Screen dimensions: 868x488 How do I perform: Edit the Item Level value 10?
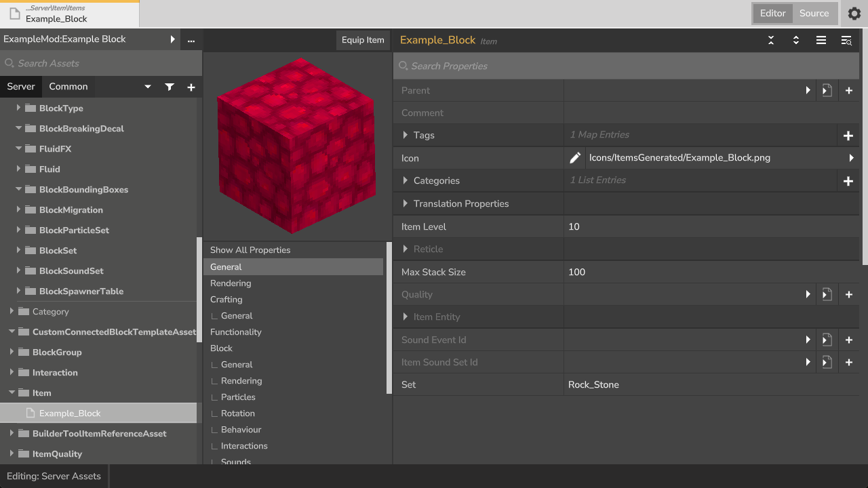point(711,226)
